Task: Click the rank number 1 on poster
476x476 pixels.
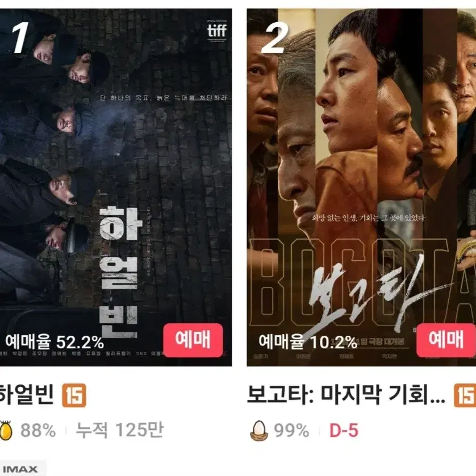Action: coord(20,37)
